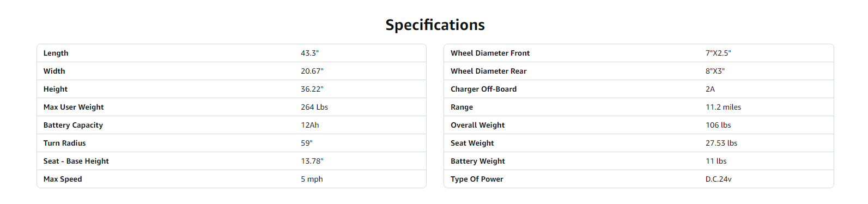Click the Specifications heading
Screen dimensions: 868x204
[435, 25]
